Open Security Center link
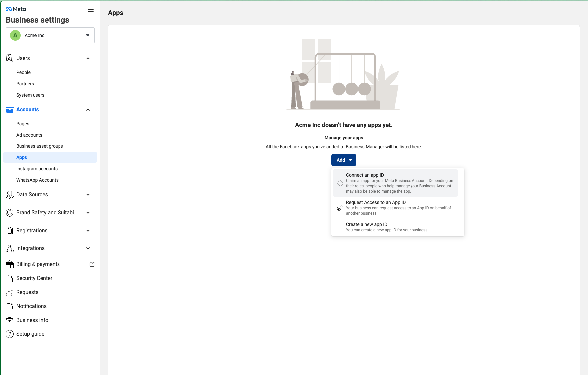588x375 pixels. pyautogui.click(x=34, y=278)
